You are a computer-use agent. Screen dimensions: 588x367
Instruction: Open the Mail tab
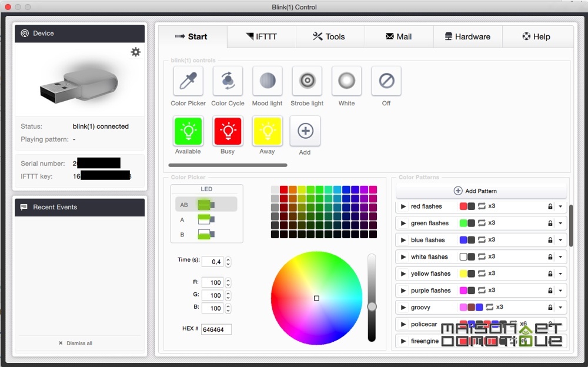(x=399, y=37)
